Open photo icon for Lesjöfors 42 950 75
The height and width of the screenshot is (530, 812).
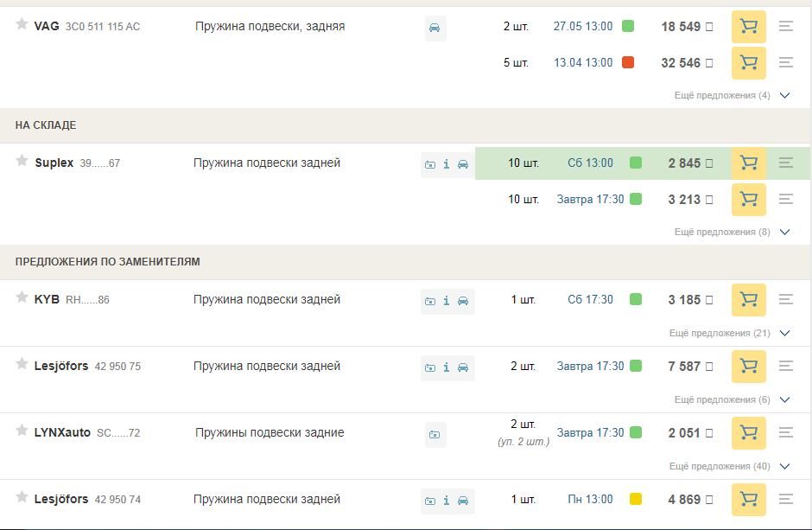430,367
